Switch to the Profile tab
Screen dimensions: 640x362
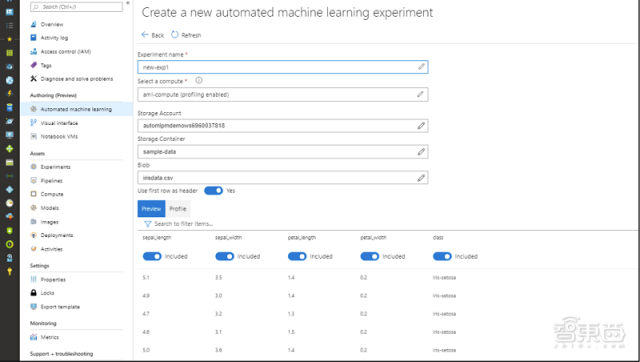point(178,209)
